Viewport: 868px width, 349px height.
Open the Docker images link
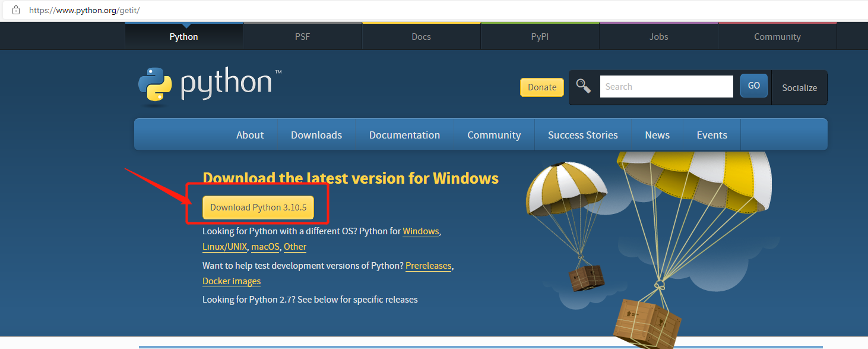(232, 281)
